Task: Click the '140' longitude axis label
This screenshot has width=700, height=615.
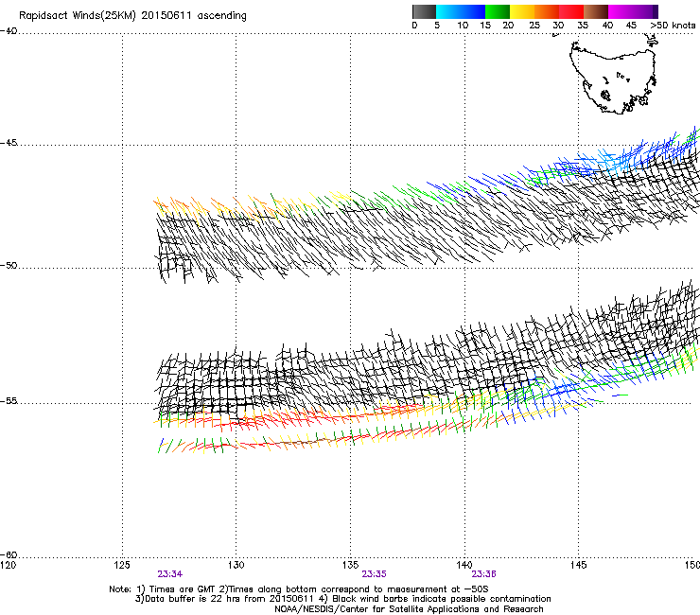Action: pyautogui.click(x=464, y=565)
